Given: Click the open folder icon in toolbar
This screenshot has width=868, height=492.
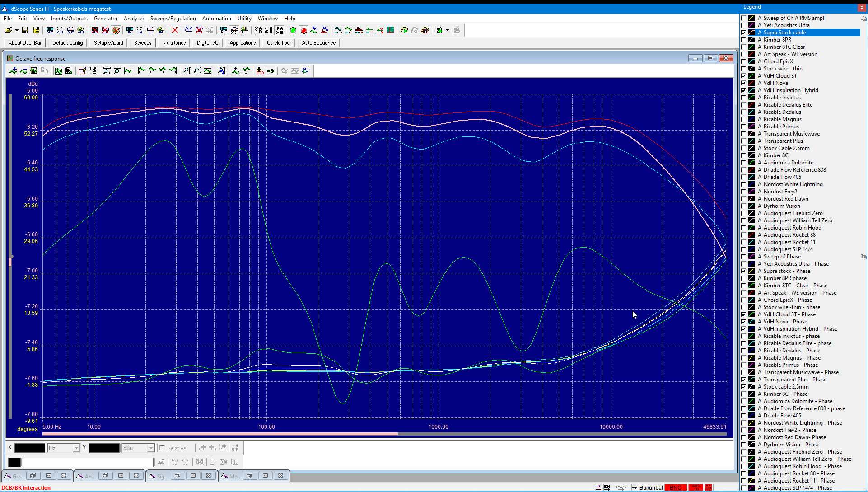Looking at the screenshot, I should [8, 30].
